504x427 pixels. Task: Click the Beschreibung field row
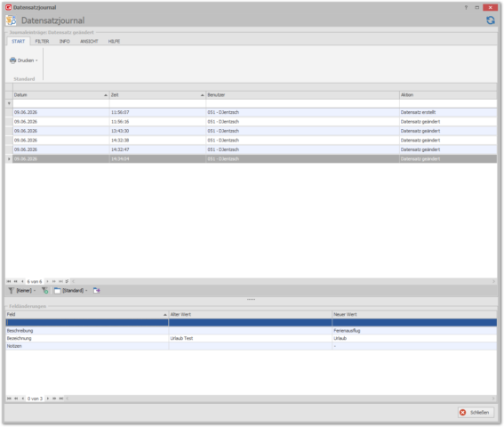coord(252,330)
